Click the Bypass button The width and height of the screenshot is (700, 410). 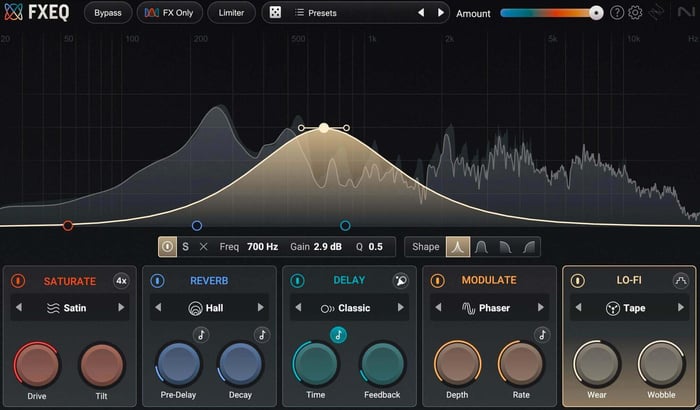[x=108, y=13]
